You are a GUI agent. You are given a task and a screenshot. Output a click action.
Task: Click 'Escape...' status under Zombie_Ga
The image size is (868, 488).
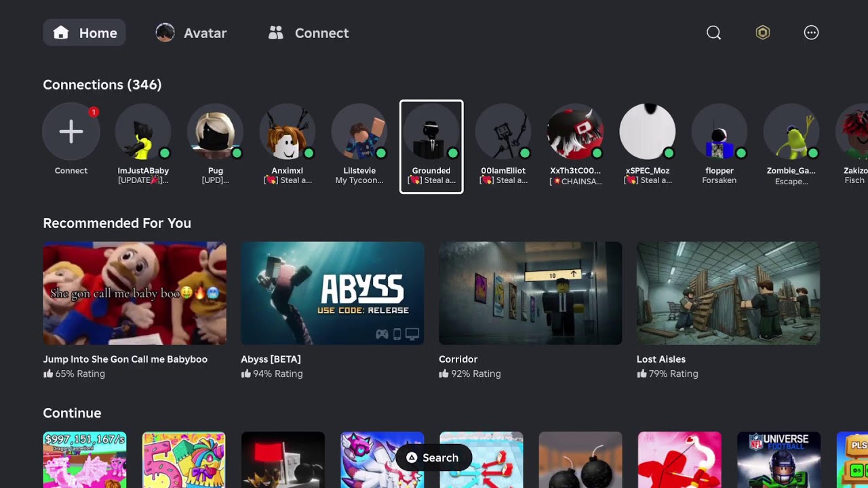coord(791,182)
